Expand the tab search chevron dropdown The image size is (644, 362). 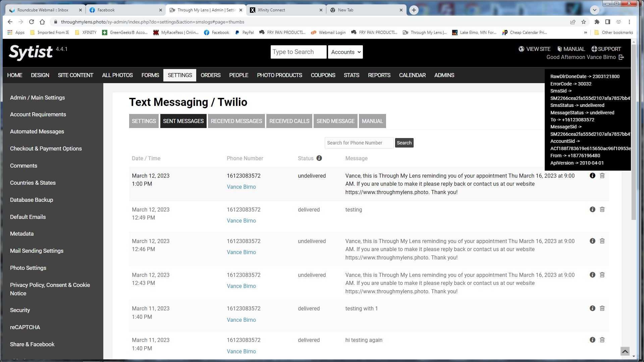(x=595, y=10)
